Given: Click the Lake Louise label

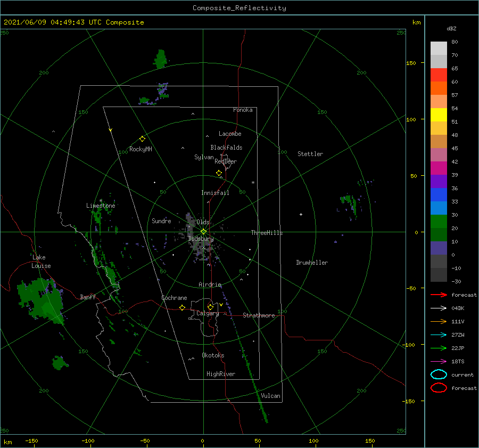Looking at the screenshot, I should (x=41, y=262).
